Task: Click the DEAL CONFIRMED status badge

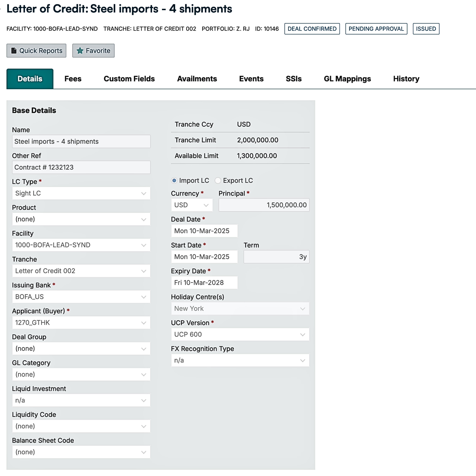Action: click(x=312, y=29)
